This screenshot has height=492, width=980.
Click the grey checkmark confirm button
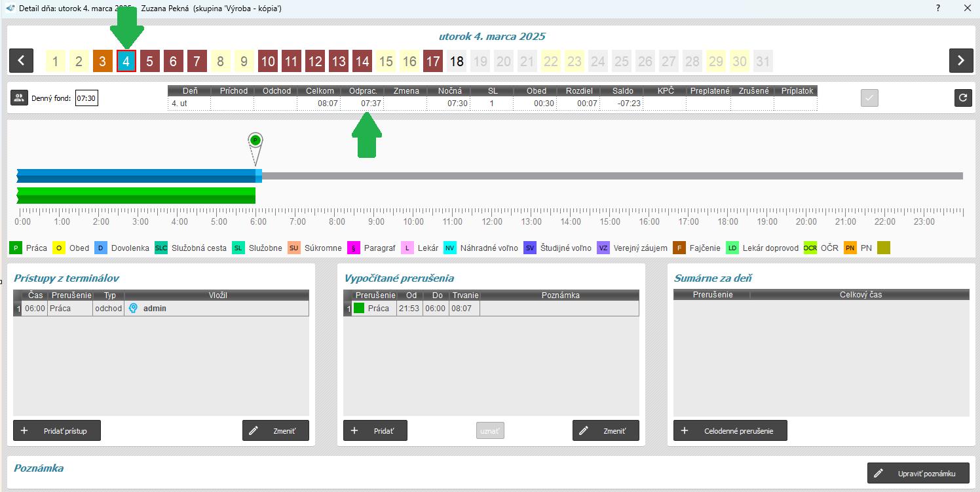point(869,98)
